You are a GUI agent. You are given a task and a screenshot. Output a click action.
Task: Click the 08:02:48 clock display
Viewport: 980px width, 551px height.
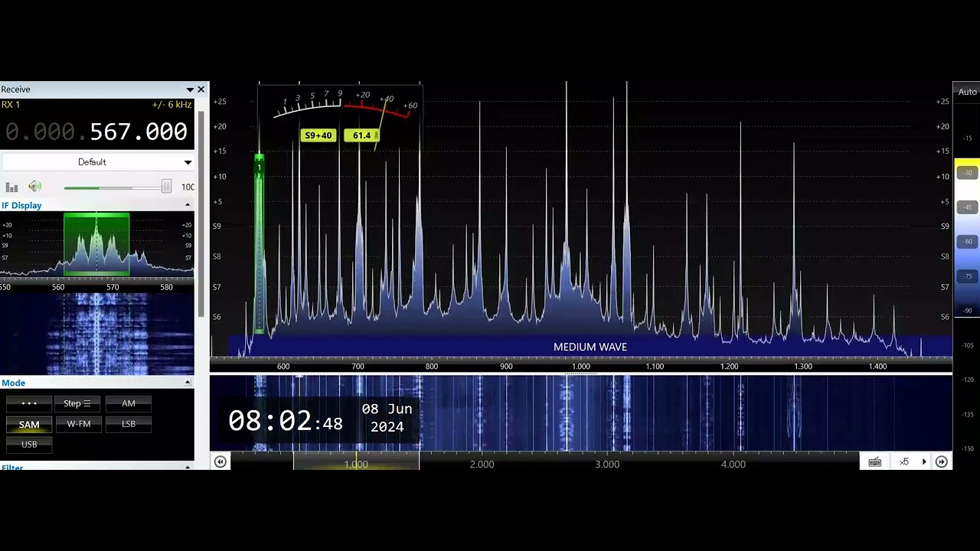(286, 421)
